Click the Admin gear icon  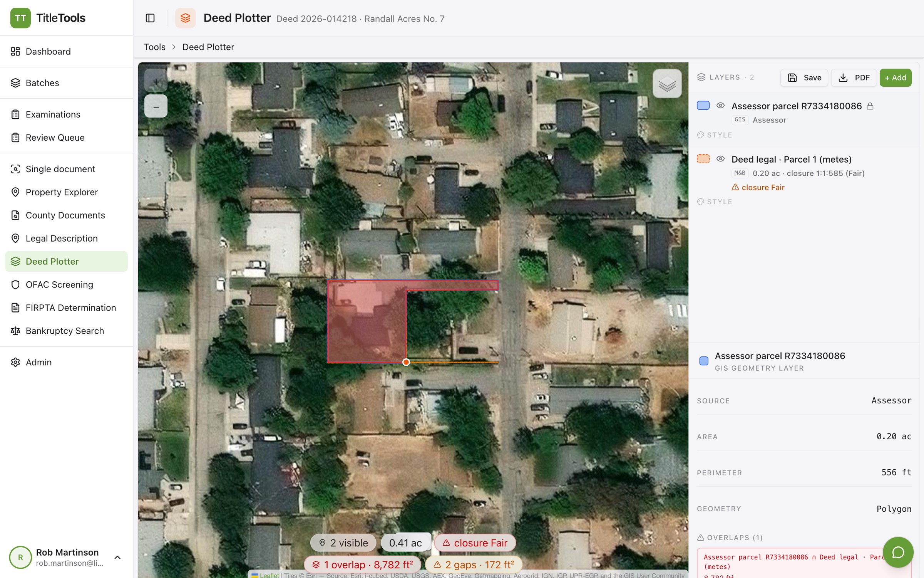click(x=15, y=362)
